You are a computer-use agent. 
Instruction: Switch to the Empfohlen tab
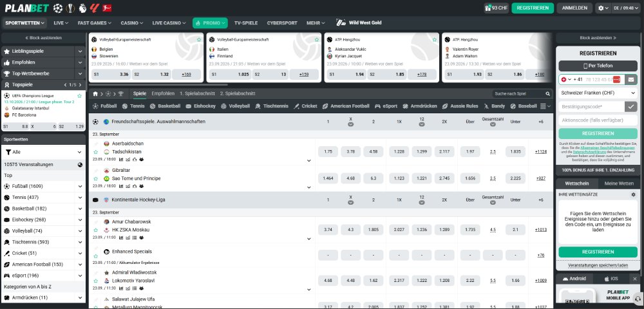(163, 93)
